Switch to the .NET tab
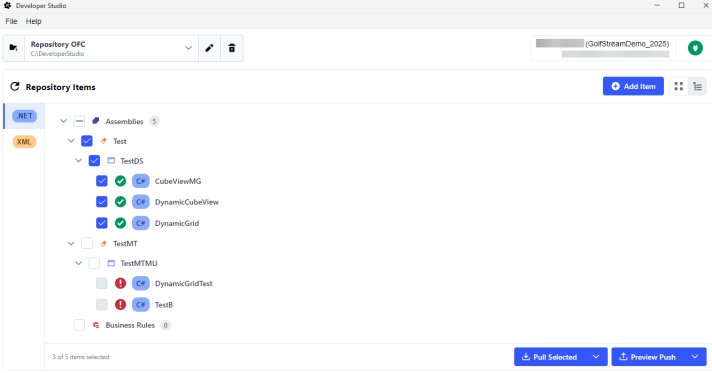712x373 pixels. tap(24, 116)
